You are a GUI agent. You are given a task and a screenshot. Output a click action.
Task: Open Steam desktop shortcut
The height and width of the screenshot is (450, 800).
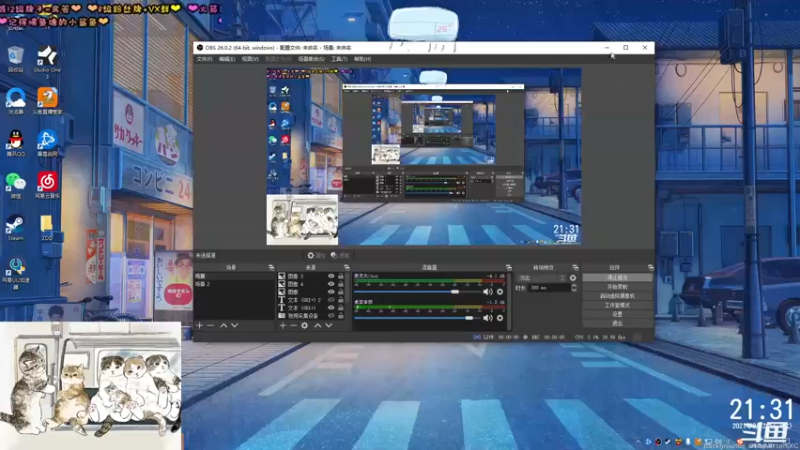click(16, 227)
